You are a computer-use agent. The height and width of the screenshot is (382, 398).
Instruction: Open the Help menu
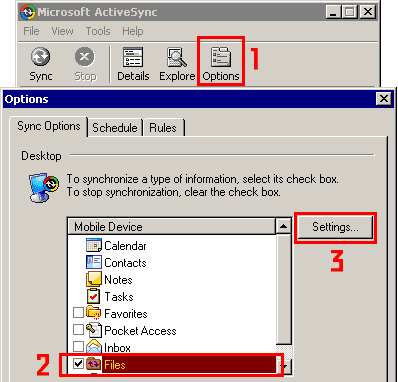coord(133,31)
